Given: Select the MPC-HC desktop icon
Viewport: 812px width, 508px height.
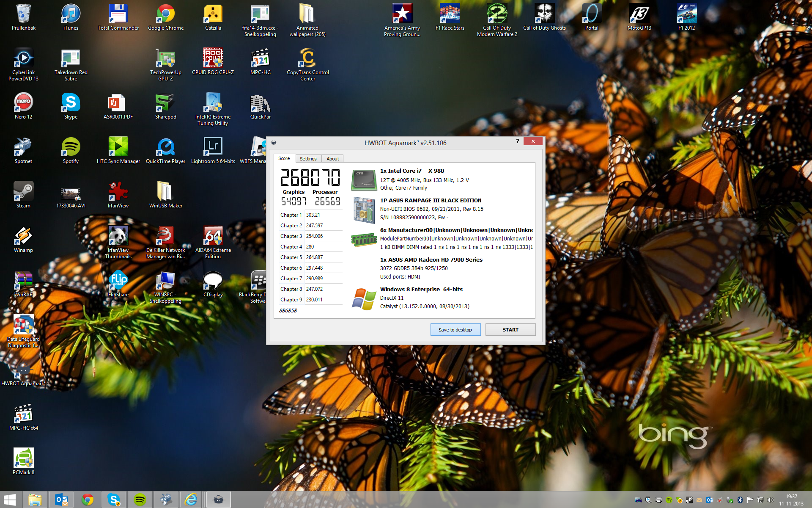Looking at the screenshot, I should (x=261, y=61).
